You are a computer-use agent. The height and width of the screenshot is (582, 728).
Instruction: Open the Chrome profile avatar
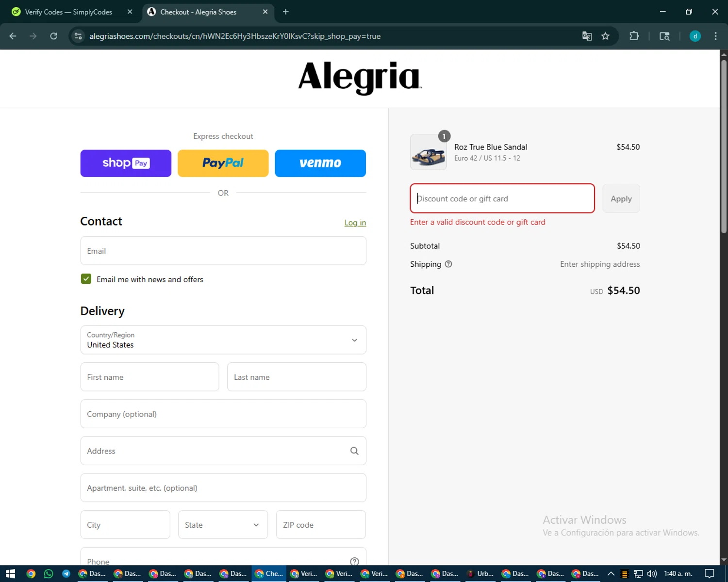[x=695, y=36]
